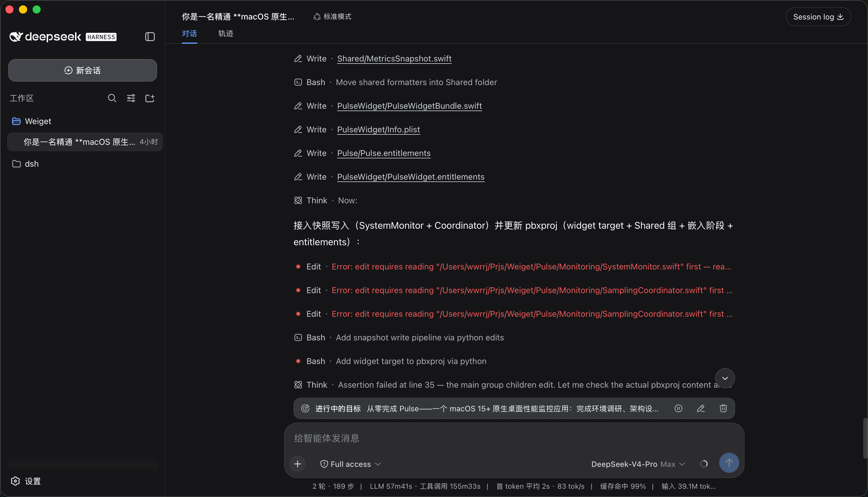Click the Write pencil icon for Pulse.entitlements
The width and height of the screenshot is (868, 497).
coord(298,153)
